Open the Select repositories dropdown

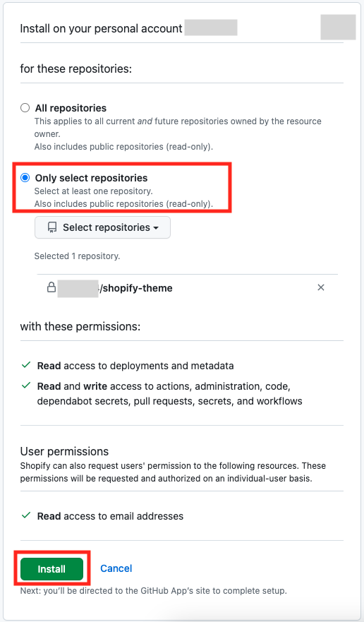(103, 227)
